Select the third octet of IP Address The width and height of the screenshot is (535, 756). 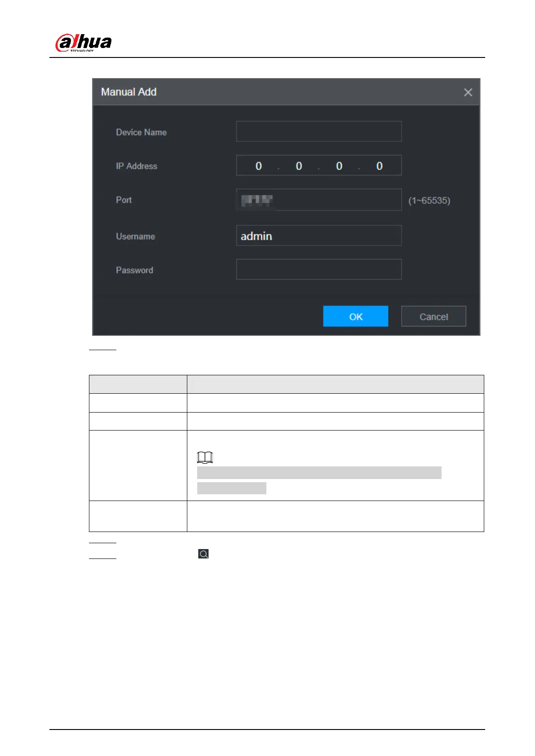click(x=339, y=166)
